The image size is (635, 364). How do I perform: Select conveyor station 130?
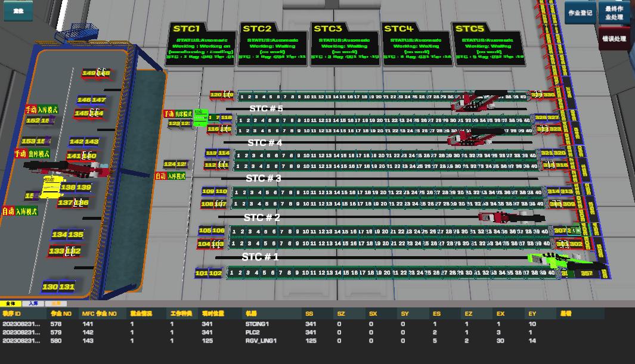[x=50, y=287]
